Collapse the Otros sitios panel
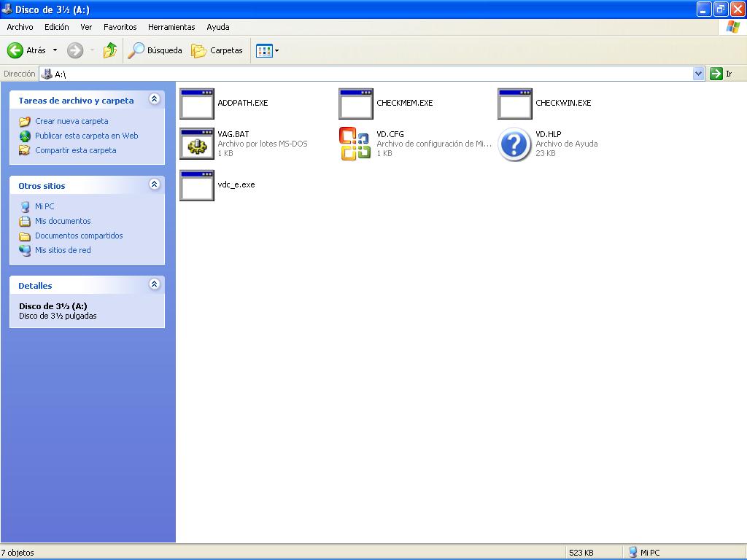 (155, 184)
